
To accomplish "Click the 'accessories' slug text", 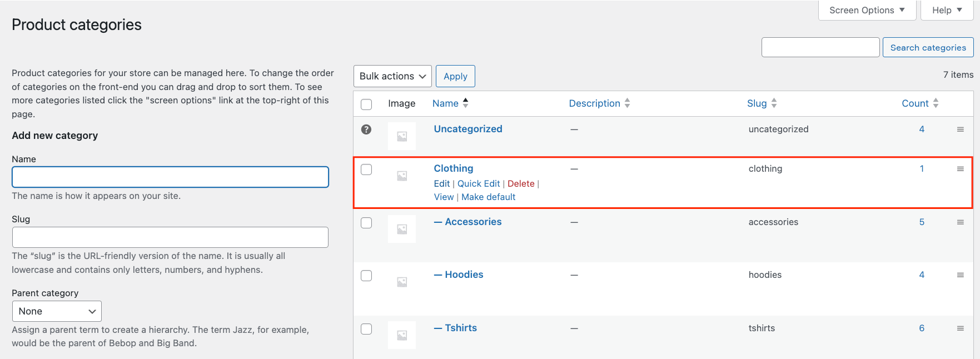I will coord(773,222).
